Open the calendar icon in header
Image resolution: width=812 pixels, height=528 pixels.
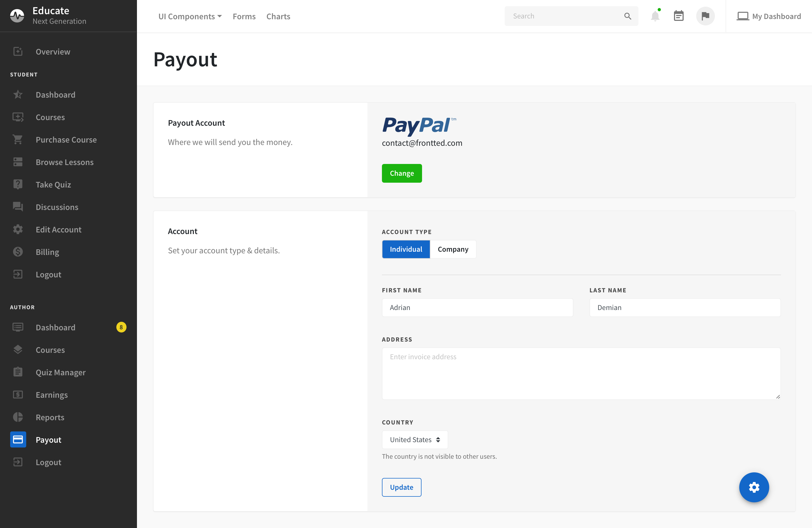coord(679,16)
